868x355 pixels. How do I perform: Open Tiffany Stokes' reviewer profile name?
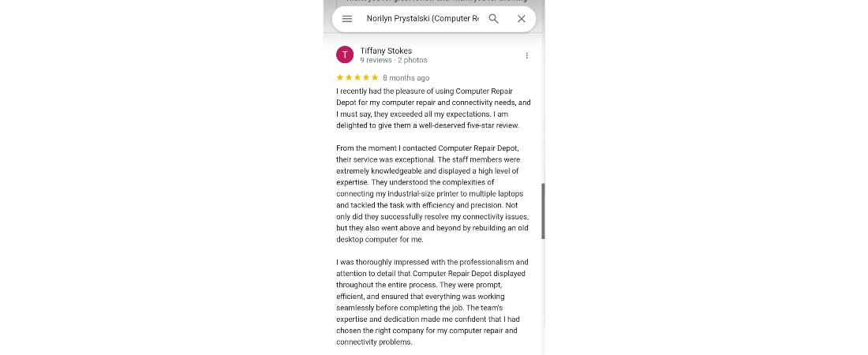[386, 50]
